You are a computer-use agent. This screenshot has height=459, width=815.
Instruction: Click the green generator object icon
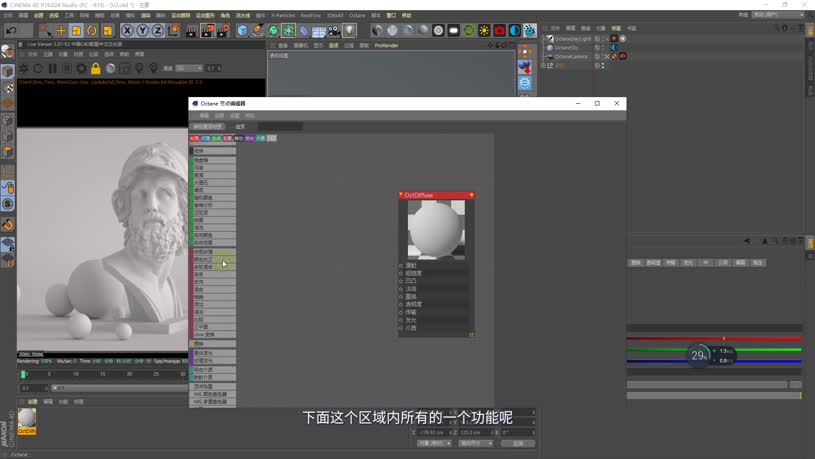[x=273, y=31]
